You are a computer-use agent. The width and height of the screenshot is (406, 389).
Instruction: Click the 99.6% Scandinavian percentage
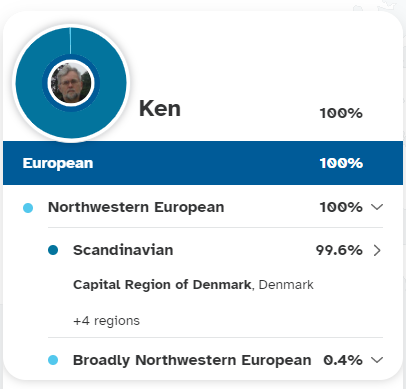pyautogui.click(x=339, y=250)
